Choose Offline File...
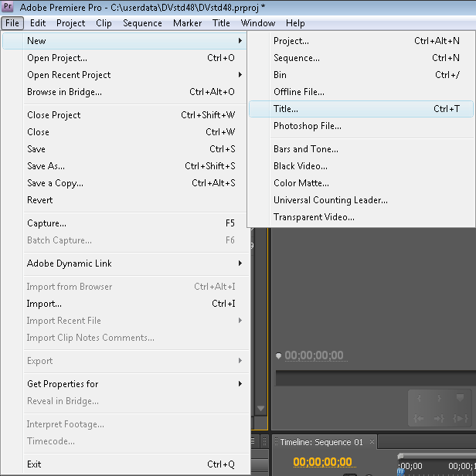476x476 pixels. coord(361,92)
